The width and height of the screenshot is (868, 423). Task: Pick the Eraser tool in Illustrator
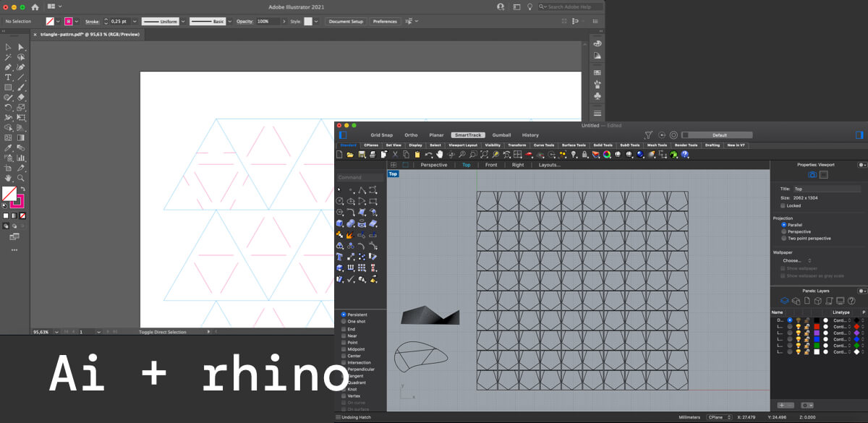coord(21,98)
